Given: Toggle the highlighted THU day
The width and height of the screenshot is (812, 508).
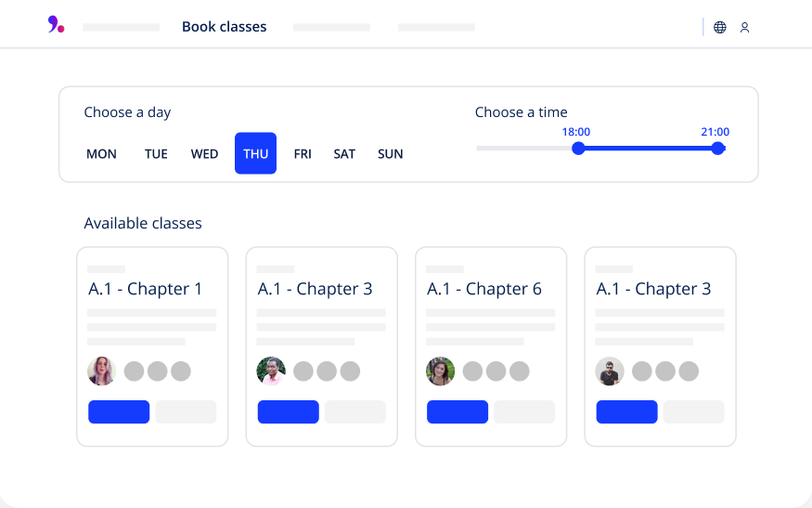Looking at the screenshot, I should pyautogui.click(x=255, y=153).
